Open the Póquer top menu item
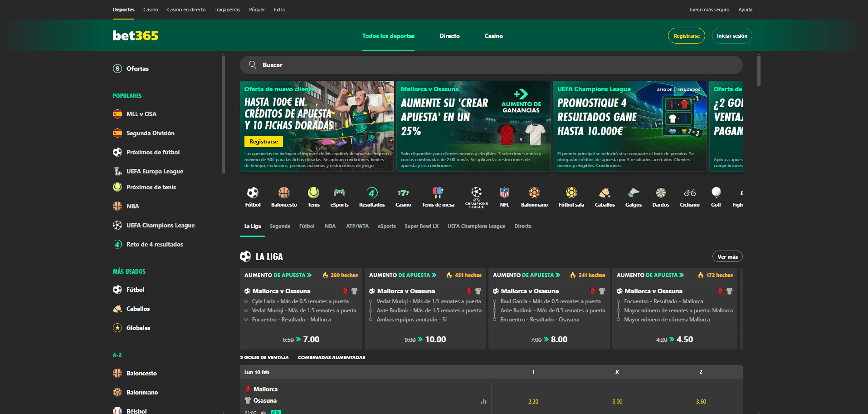The height and width of the screenshot is (414, 868). click(x=257, y=10)
